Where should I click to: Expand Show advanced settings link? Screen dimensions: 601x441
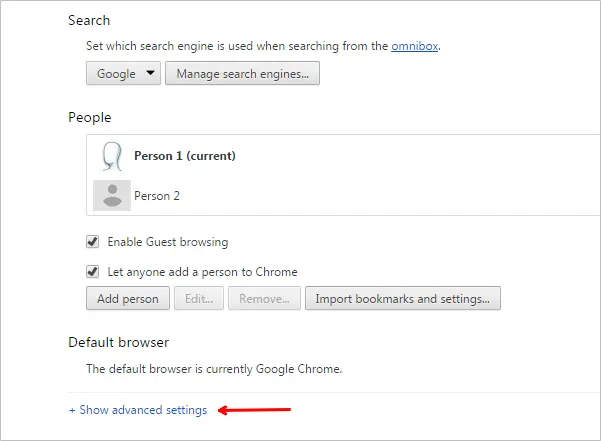138,410
